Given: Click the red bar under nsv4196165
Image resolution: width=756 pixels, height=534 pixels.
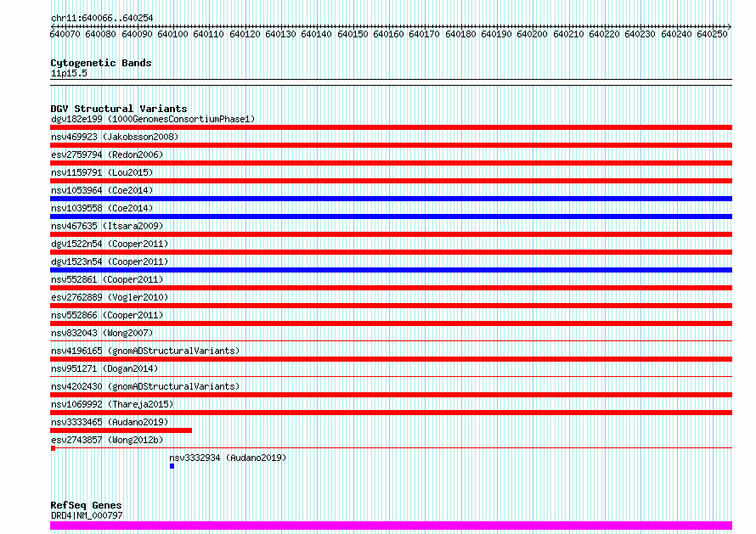Looking at the screenshot, I should point(391,359).
